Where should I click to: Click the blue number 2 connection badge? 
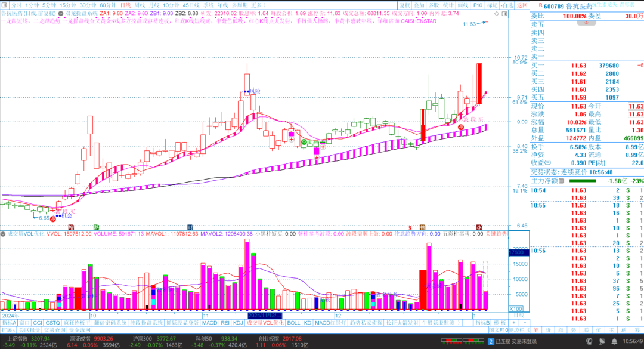tap(491, 341)
